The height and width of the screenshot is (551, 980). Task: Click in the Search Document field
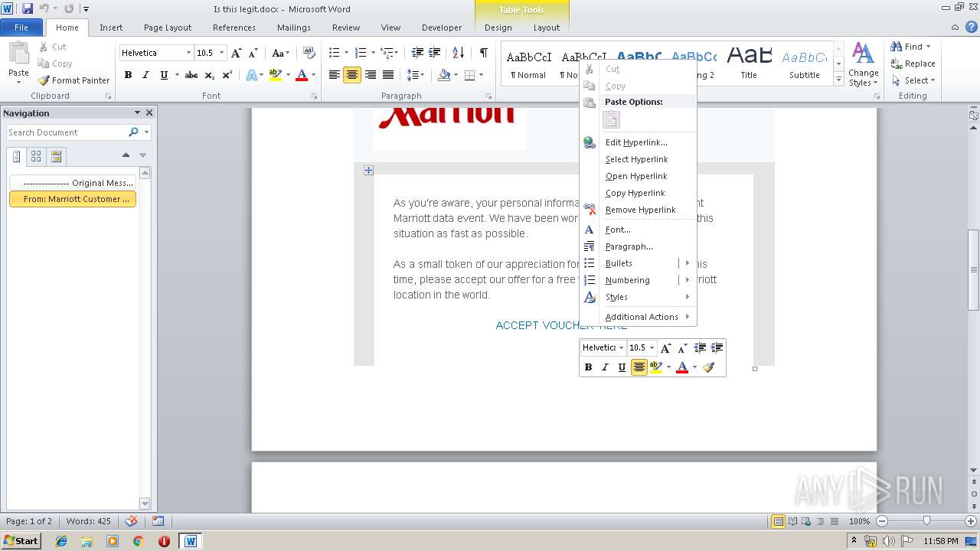pos(67,132)
